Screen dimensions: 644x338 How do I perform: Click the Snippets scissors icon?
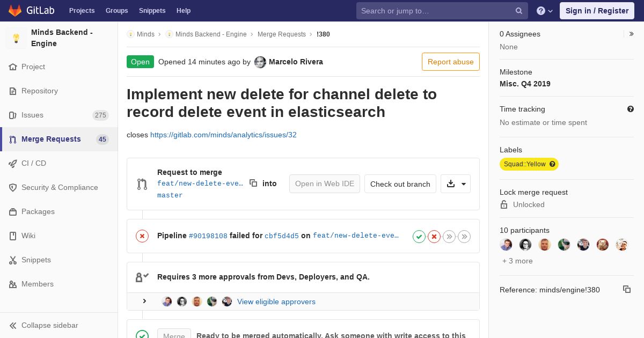13,260
